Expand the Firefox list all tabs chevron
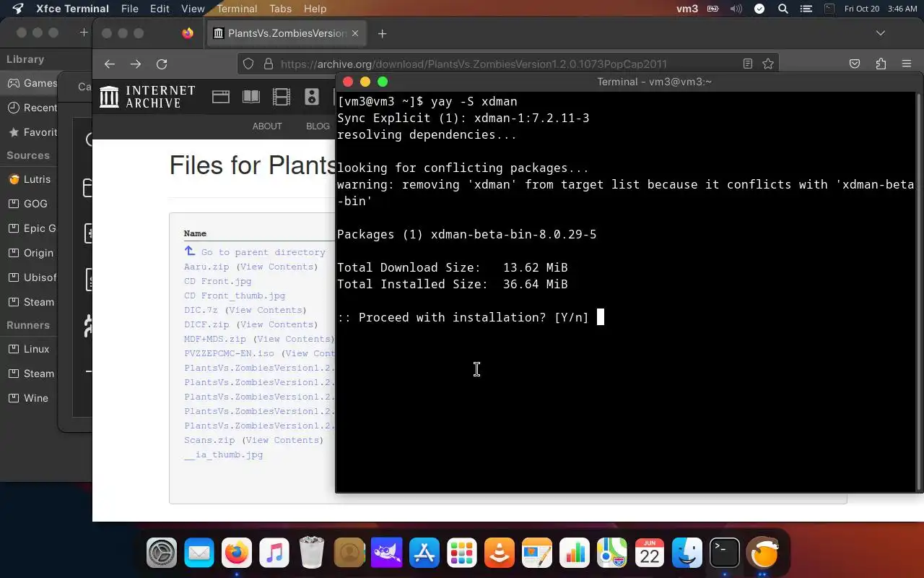The height and width of the screenshot is (578, 924). coord(880,33)
